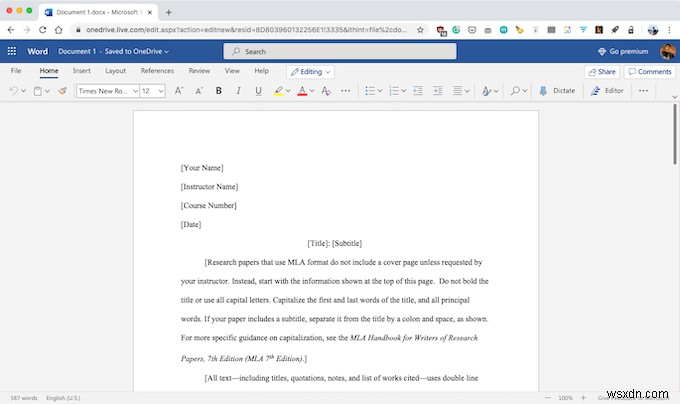This screenshot has width=680, height=404.
Task: Click the Find magnifier icon in ribbon
Action: [515, 91]
